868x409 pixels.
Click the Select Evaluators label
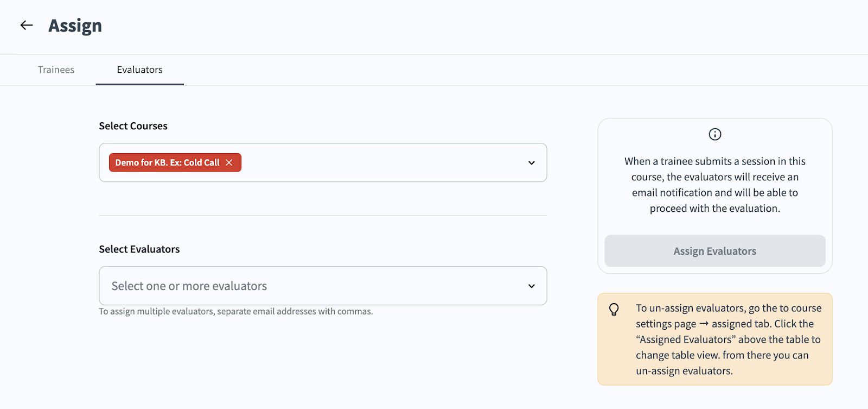[x=139, y=249]
